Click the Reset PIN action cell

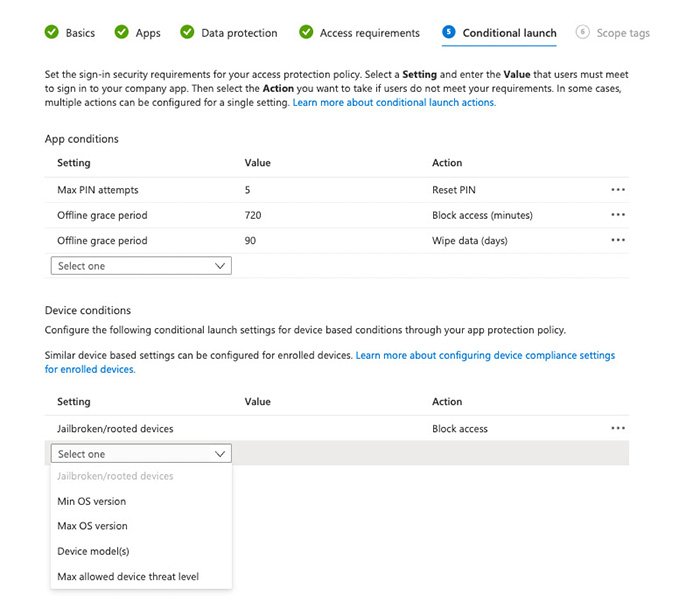click(454, 190)
